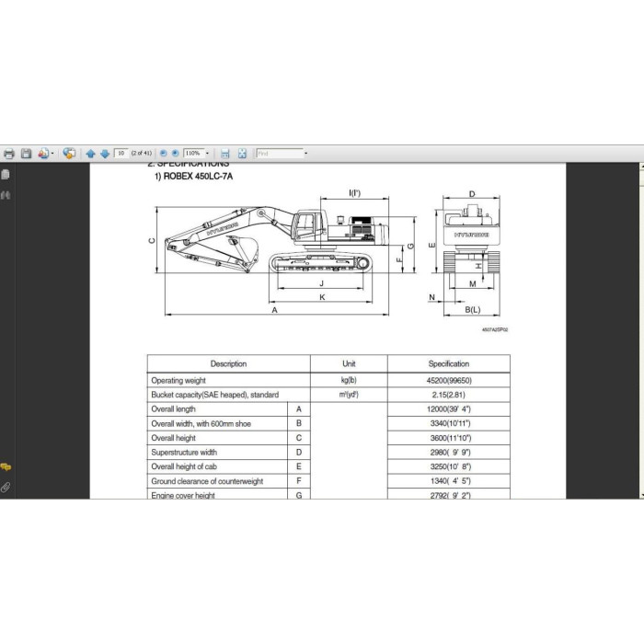Click the heading '1) ROBEX 450LC-7A'
Image resolution: width=644 pixels, height=644 pixels.
(193, 177)
